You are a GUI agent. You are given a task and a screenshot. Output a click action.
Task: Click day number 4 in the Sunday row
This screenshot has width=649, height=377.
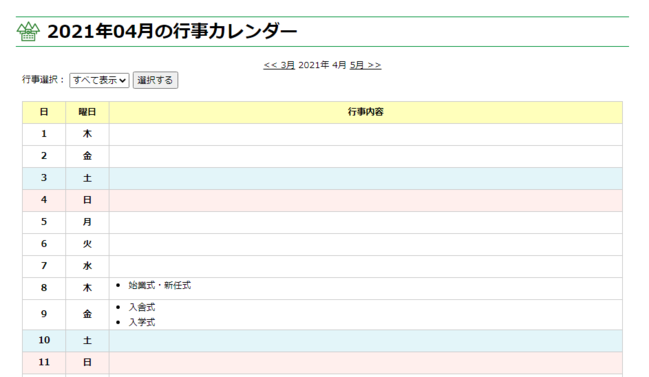pos(44,200)
